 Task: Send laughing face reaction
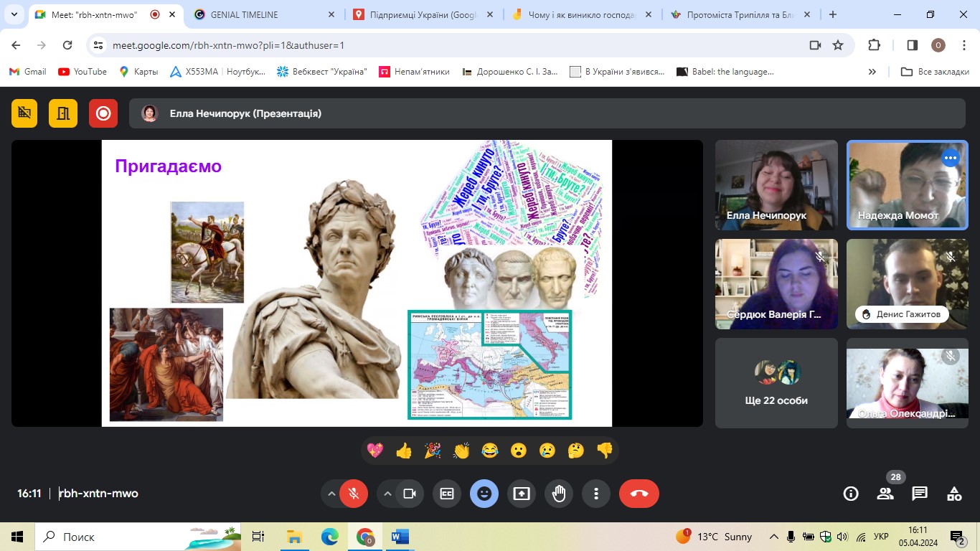tap(490, 451)
